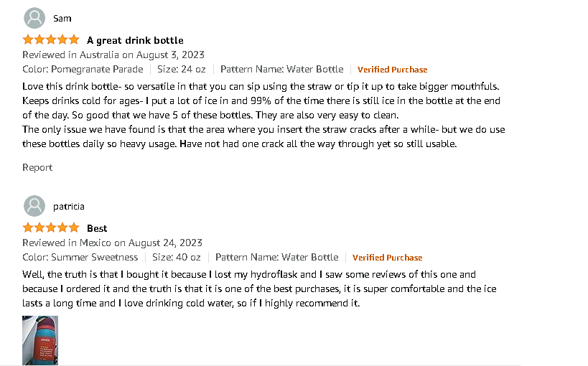This screenshot has height=366, width=588.
Task: Click Sam's profile avatar icon
Action: (34, 18)
